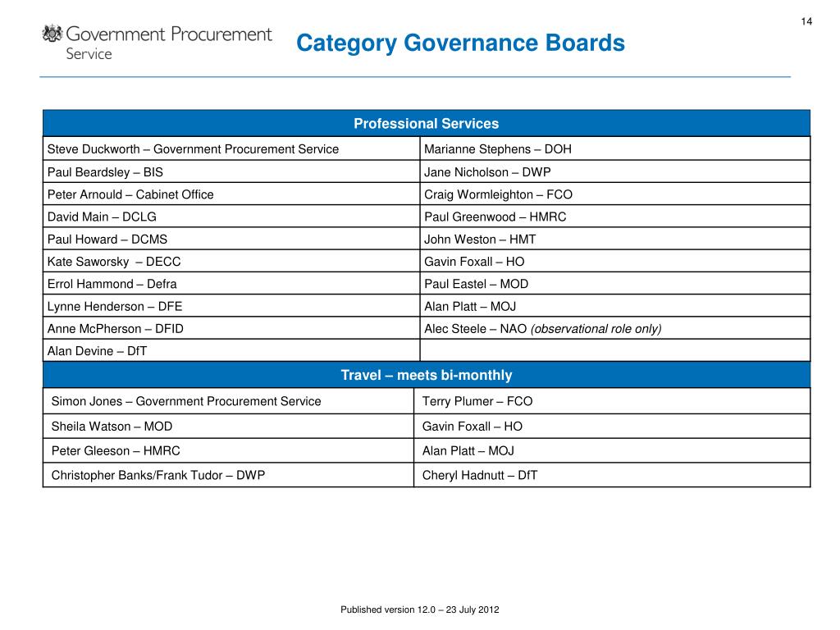Select Alan Platt – MOJ in Professional Services
The width and height of the screenshot is (840, 630).
click(615, 306)
